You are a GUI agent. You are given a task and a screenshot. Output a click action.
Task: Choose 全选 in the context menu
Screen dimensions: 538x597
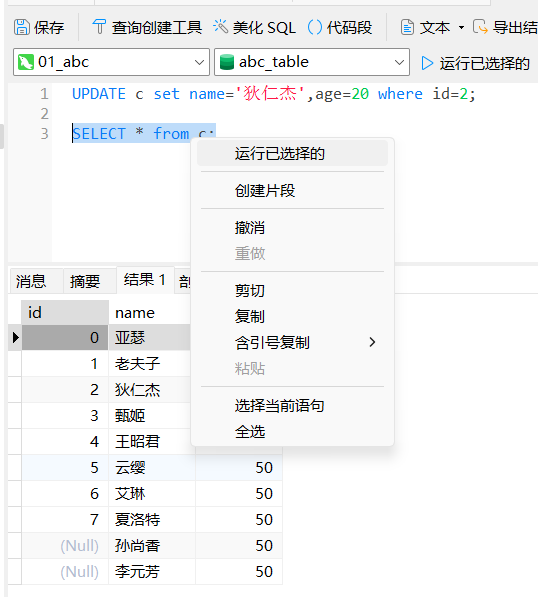tap(292, 432)
